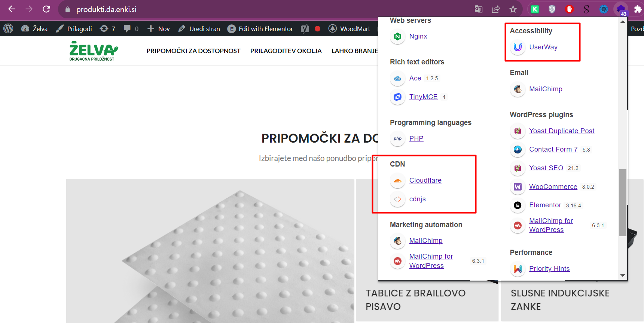Open the translate page icon
The width and height of the screenshot is (644, 323).
[479, 9]
